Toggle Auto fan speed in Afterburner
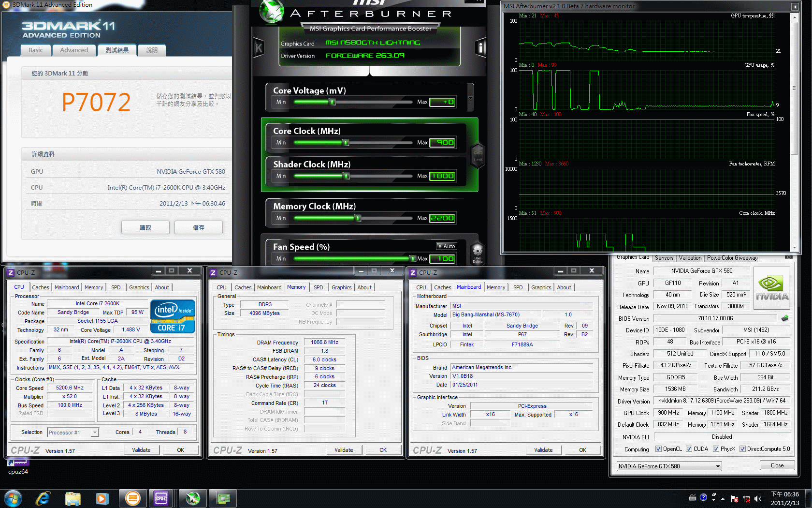This screenshot has width=812, height=508. click(x=446, y=246)
